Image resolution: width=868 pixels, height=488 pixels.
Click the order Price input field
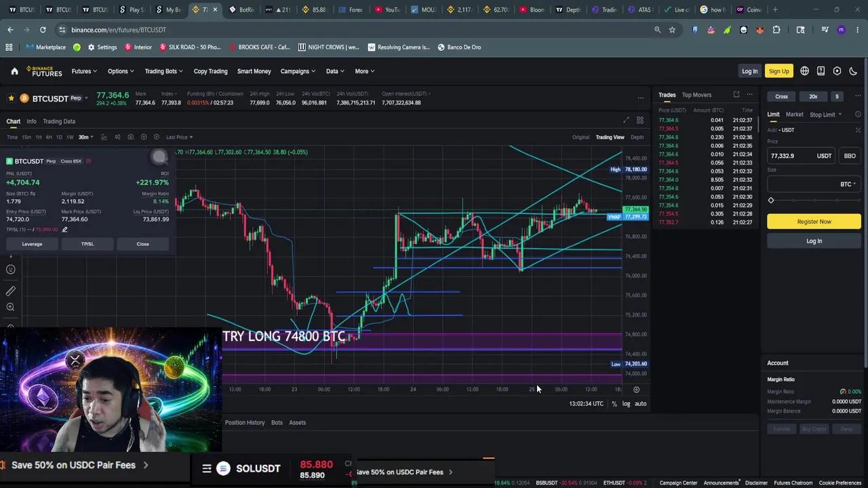(x=802, y=156)
